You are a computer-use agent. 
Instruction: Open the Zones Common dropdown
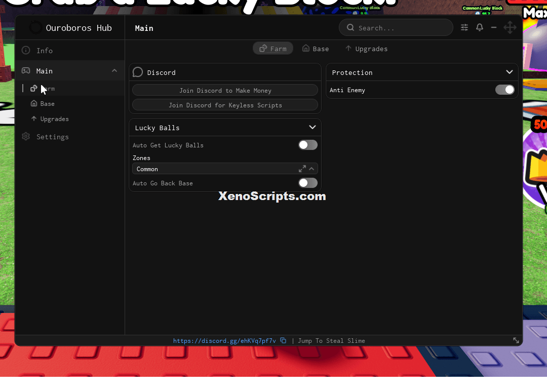click(x=225, y=169)
